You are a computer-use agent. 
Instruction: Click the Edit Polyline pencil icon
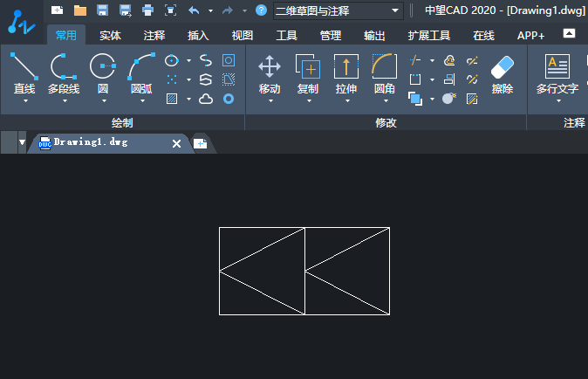472,60
